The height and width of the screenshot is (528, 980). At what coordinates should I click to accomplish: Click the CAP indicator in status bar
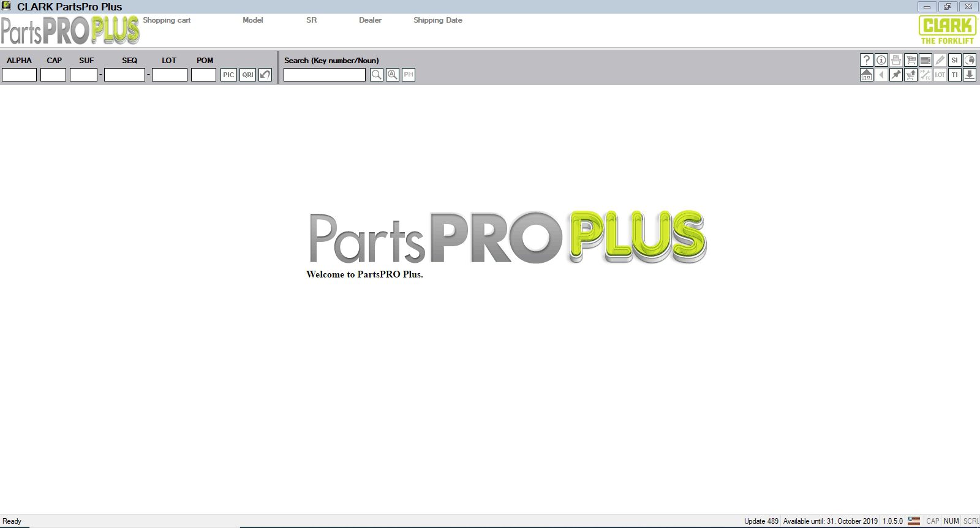pyautogui.click(x=933, y=521)
